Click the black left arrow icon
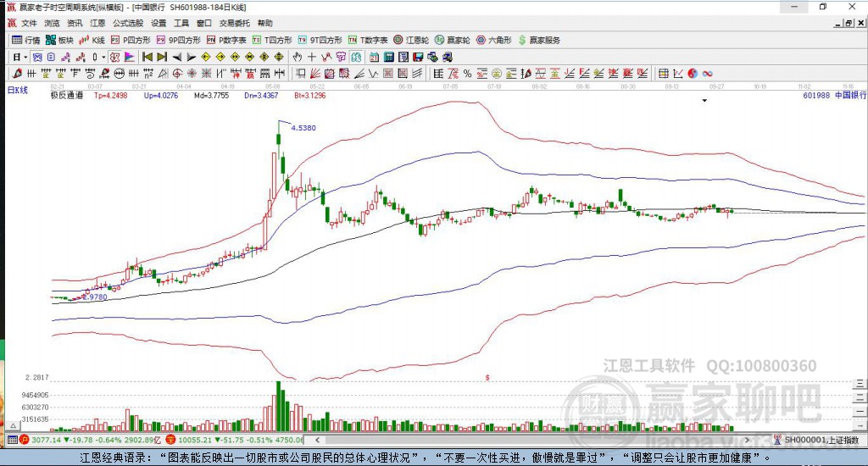The width and height of the screenshot is (868, 466). pyautogui.click(x=176, y=57)
